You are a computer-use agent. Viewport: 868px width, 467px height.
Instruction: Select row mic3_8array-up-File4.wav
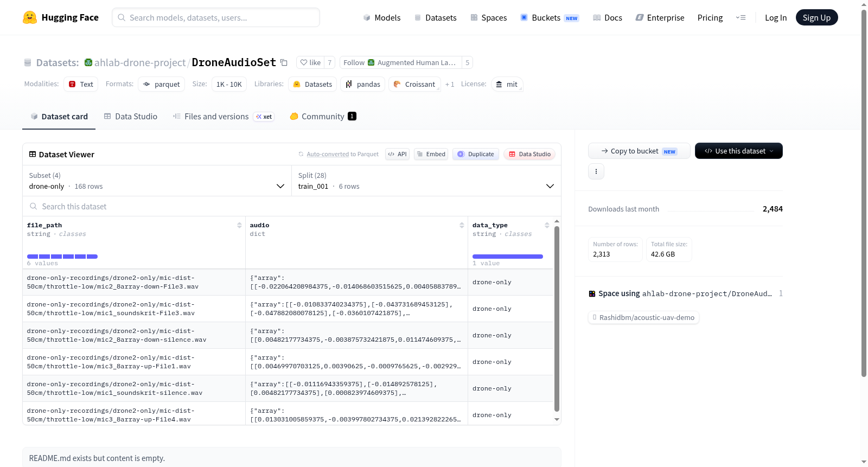(x=288, y=414)
